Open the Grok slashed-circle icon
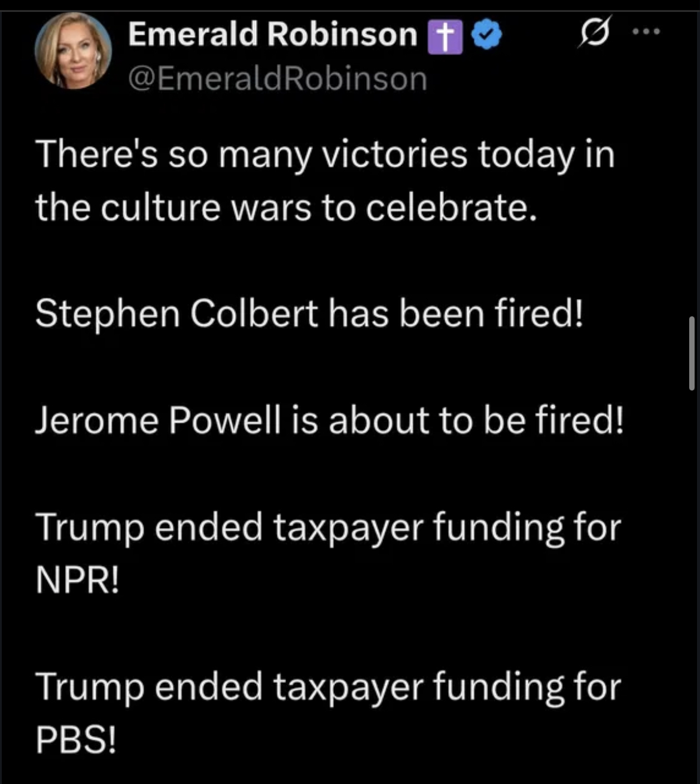700x784 pixels. [x=594, y=33]
